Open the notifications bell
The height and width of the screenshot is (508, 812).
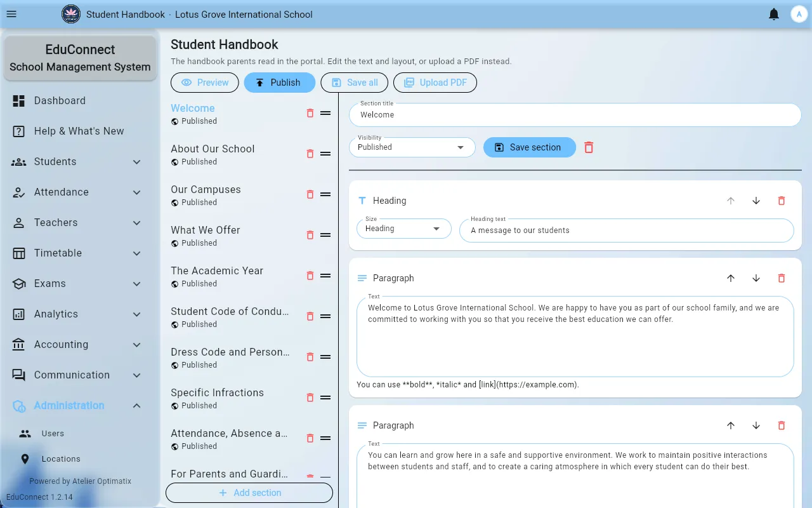click(774, 14)
